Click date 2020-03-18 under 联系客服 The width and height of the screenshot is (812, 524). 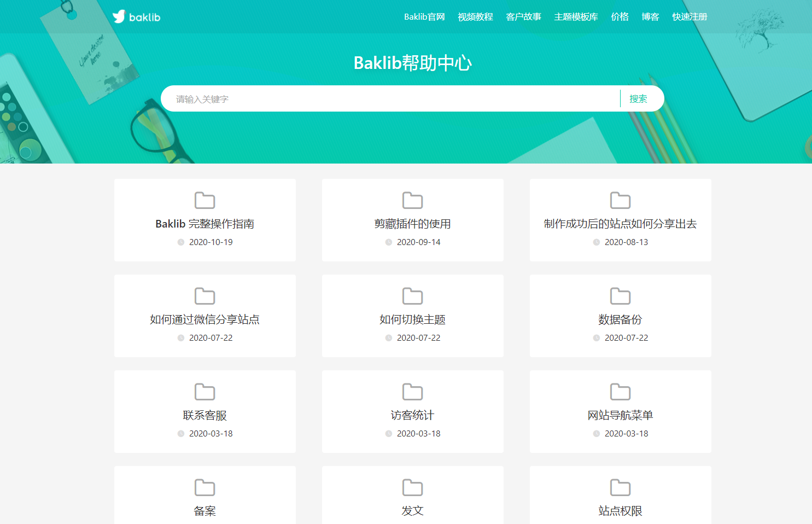211,434
